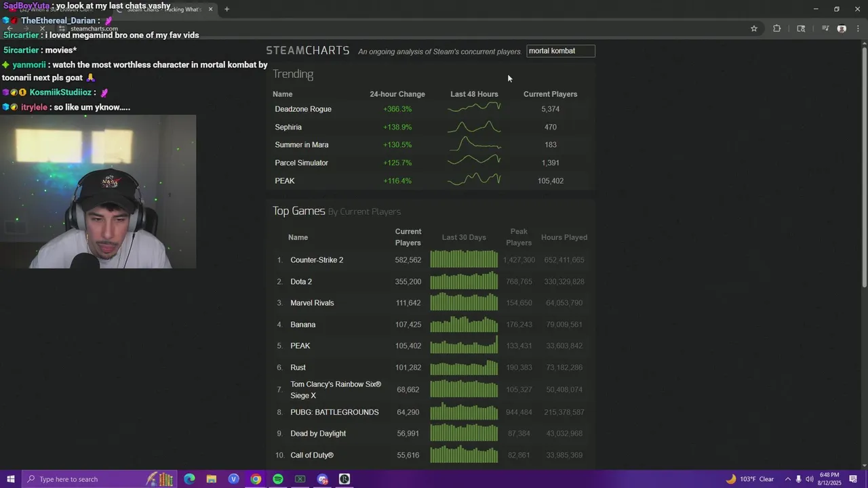Screen dimensions: 868x488
Task: Open Rust in Top Games
Action: 298,367
